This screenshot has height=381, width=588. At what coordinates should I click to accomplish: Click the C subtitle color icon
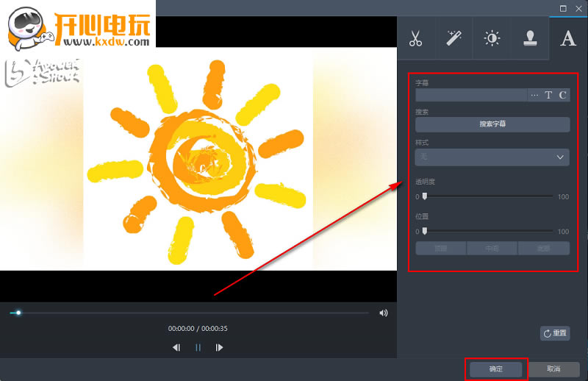(562, 95)
